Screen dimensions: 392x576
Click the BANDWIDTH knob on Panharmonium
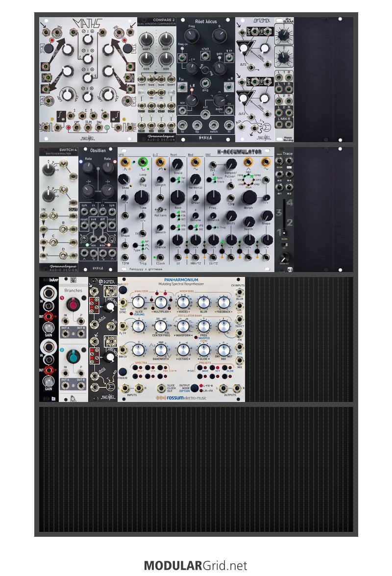tap(160, 350)
